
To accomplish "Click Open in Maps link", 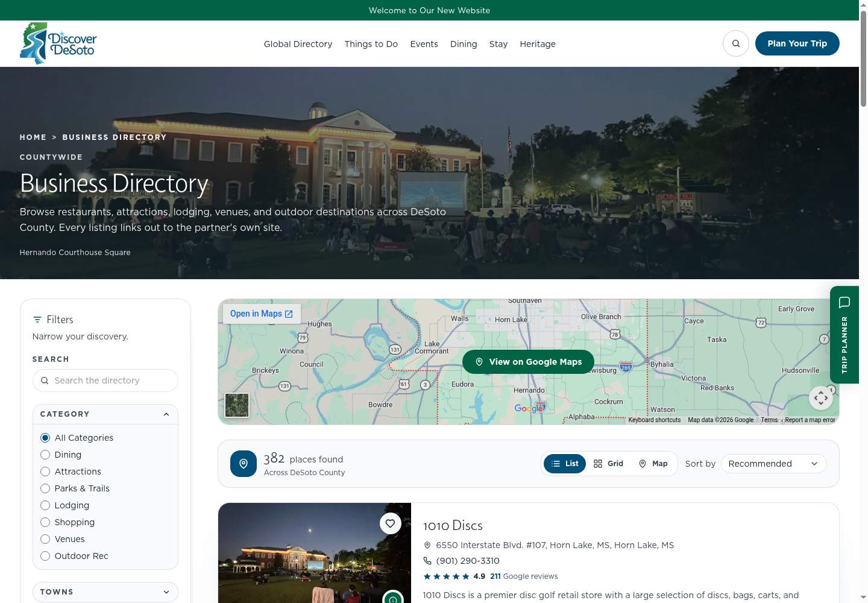I will 262,314.
